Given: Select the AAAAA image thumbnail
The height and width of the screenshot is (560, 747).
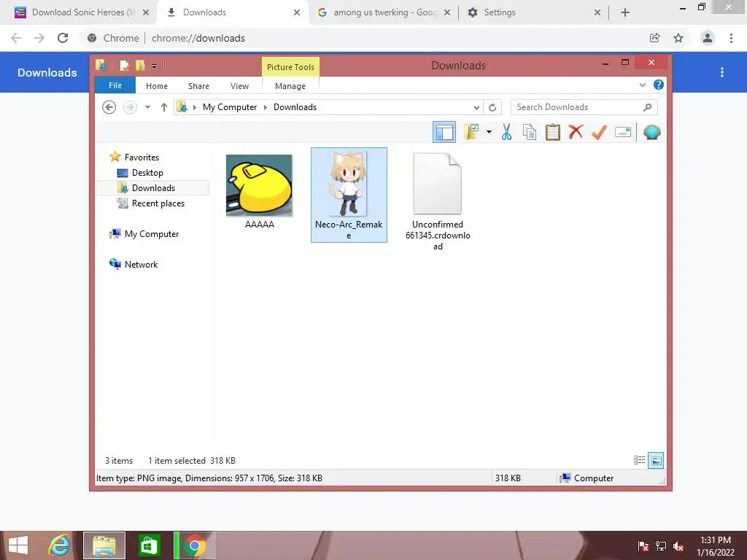Looking at the screenshot, I should pos(259,184).
